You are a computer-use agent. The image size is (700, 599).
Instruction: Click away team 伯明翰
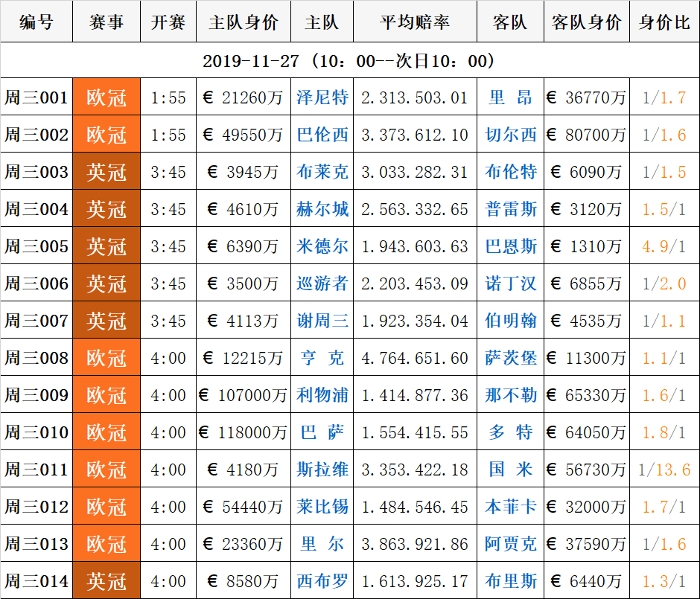(x=510, y=320)
